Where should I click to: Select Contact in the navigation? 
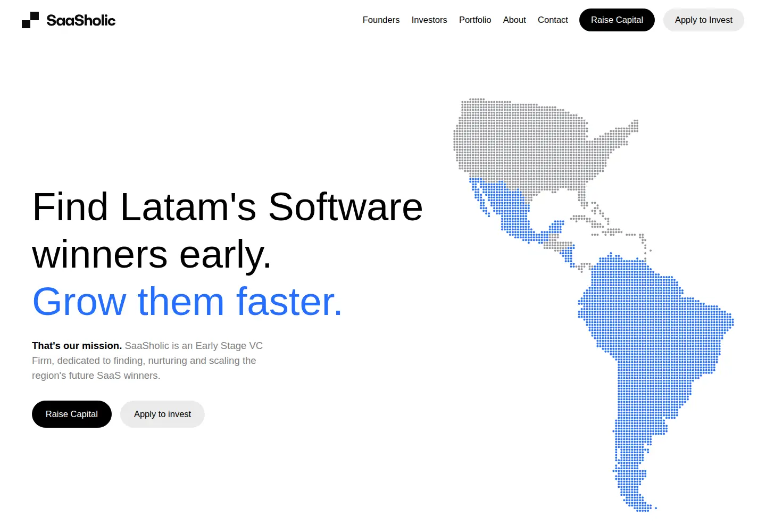pyautogui.click(x=553, y=20)
